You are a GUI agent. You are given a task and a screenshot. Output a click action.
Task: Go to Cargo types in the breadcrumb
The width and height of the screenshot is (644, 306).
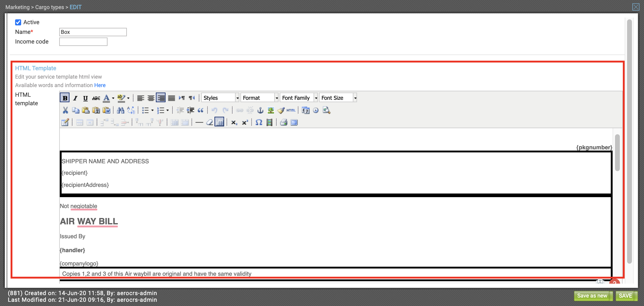coord(50,7)
